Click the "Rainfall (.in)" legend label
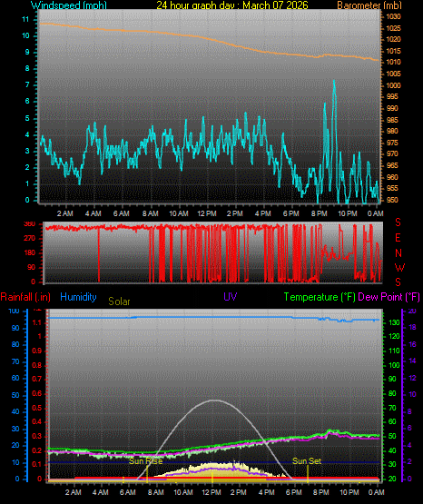The height and width of the screenshot is (504, 423). tap(25, 297)
